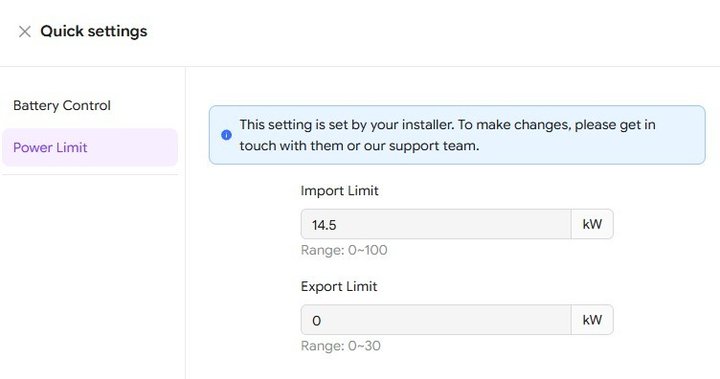Click the divider line under Power Limit
Screen dimensions: 720x379
(x=90, y=175)
